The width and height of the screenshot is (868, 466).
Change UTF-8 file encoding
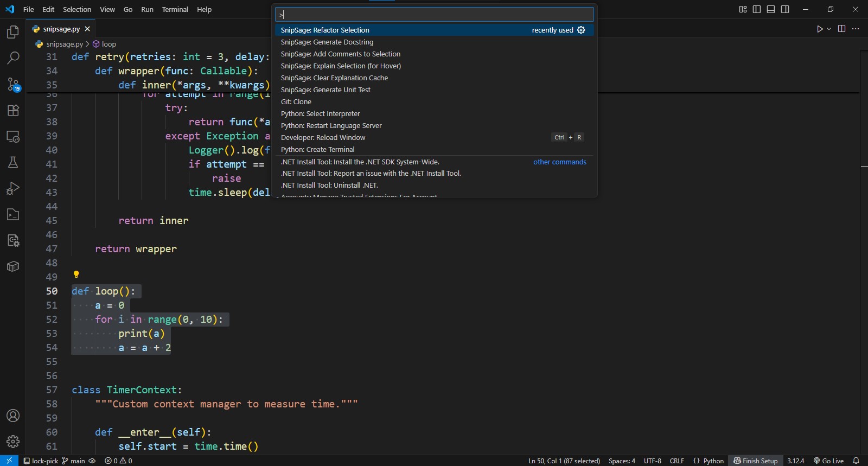pos(653,461)
